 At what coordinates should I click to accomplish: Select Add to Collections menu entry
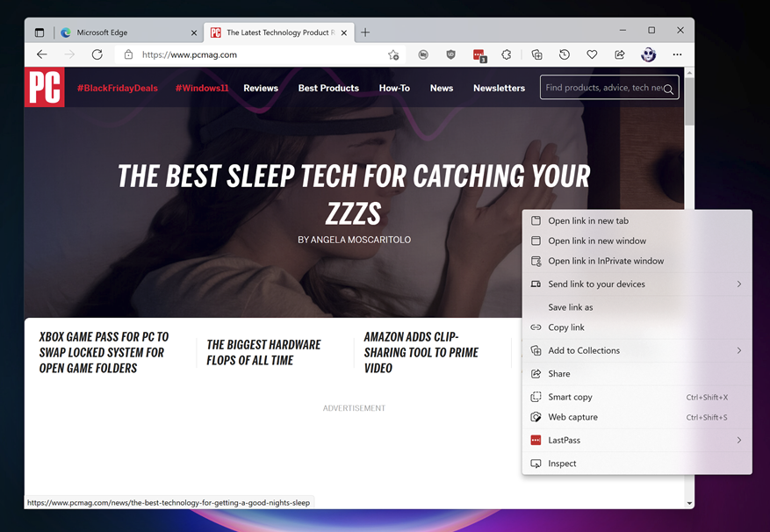coord(637,350)
